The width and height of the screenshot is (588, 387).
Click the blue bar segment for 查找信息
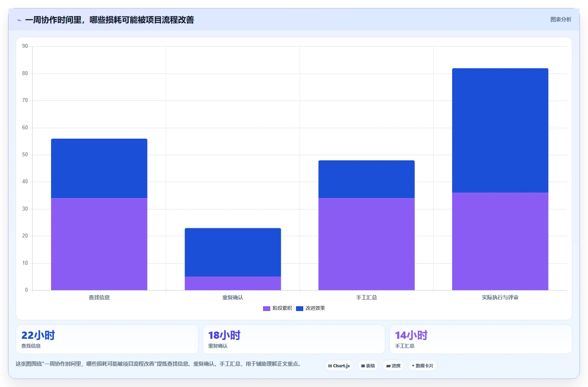click(x=99, y=168)
